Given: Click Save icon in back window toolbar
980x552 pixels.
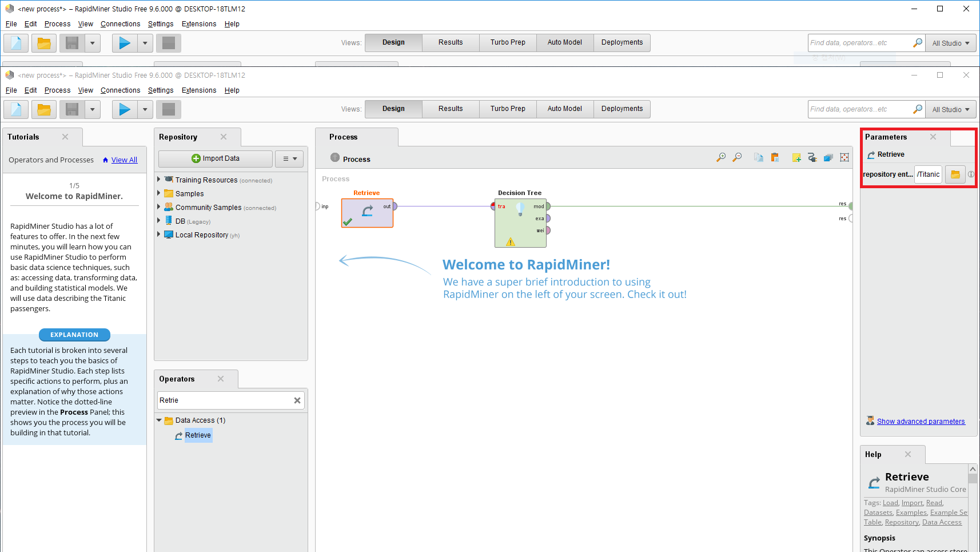Looking at the screenshot, I should point(72,43).
